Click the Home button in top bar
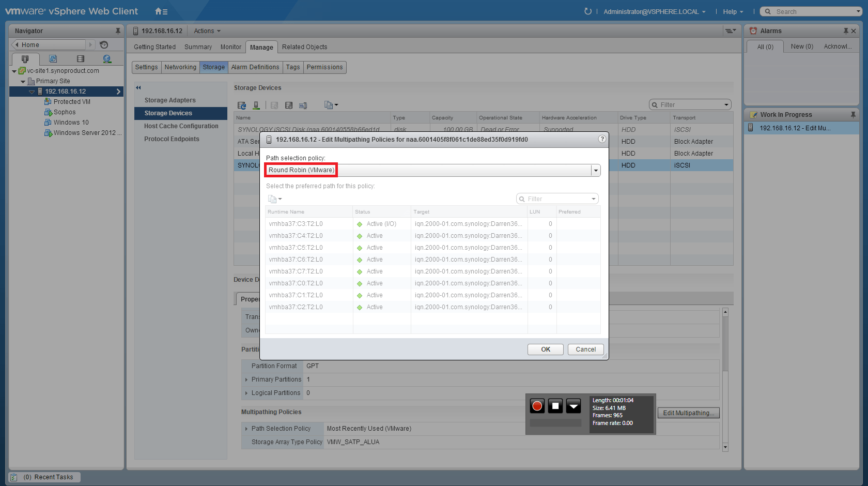868x486 pixels. click(x=158, y=11)
